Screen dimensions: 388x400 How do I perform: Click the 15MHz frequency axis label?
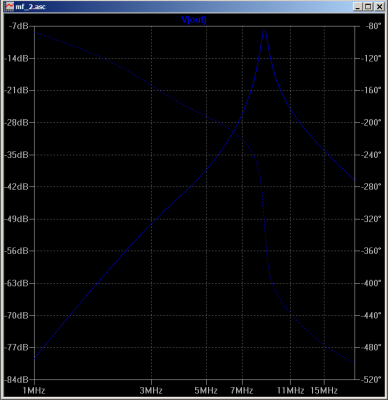coord(325,391)
